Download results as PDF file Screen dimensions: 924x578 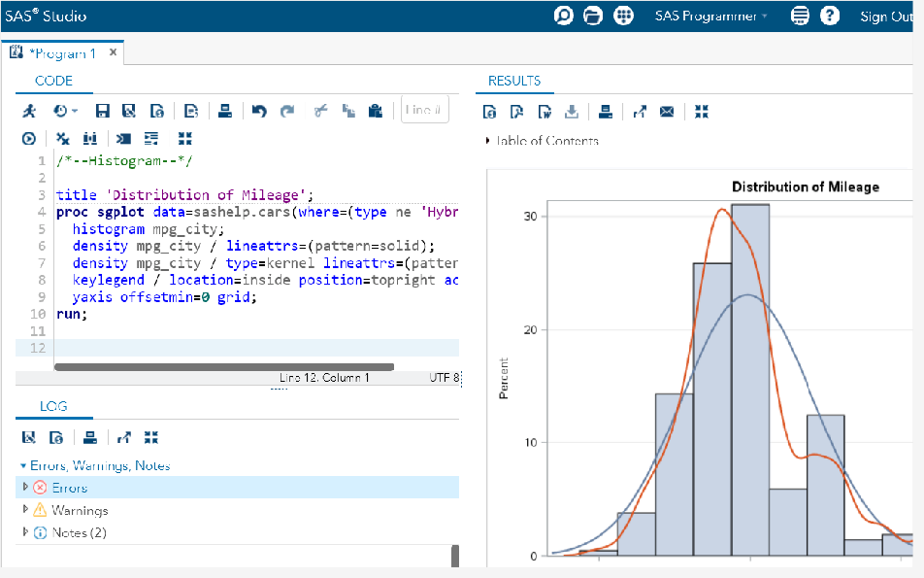pos(516,112)
